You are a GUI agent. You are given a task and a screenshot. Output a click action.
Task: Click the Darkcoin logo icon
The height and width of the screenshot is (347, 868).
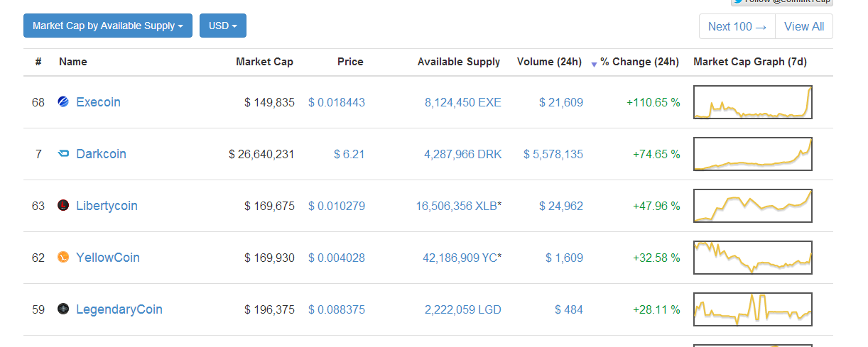63,153
